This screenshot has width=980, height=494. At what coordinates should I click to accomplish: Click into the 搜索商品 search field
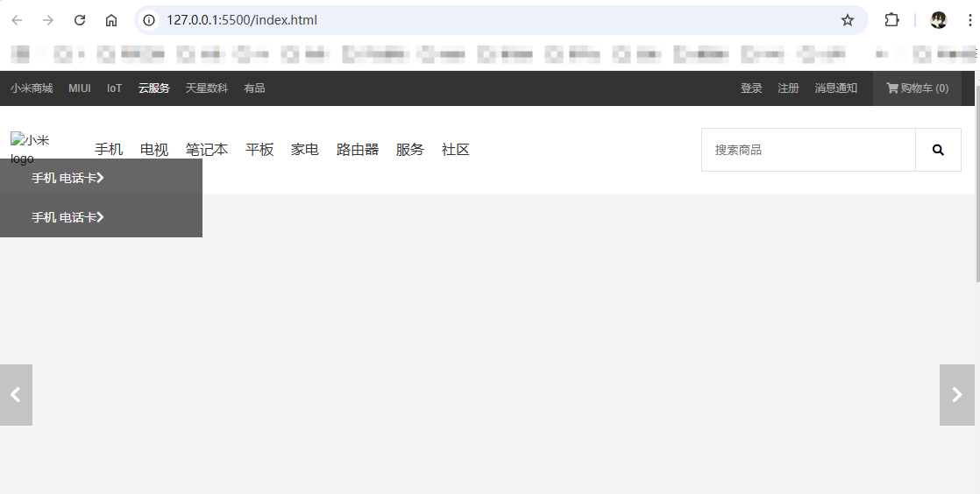click(x=809, y=150)
